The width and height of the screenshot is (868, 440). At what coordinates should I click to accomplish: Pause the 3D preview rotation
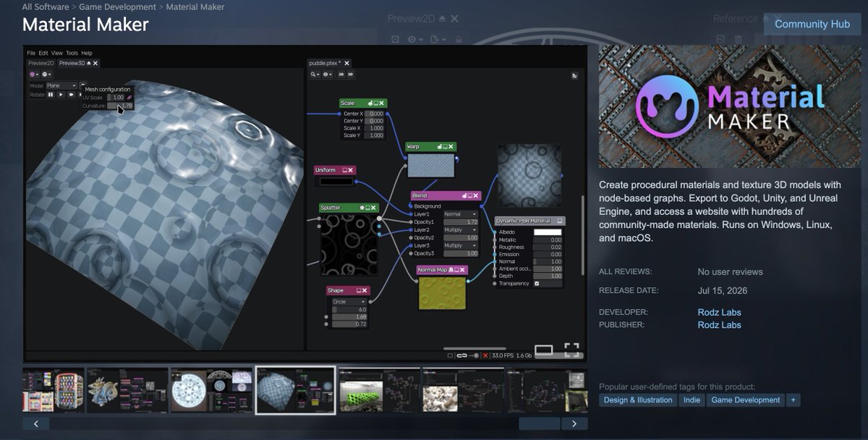(51, 94)
